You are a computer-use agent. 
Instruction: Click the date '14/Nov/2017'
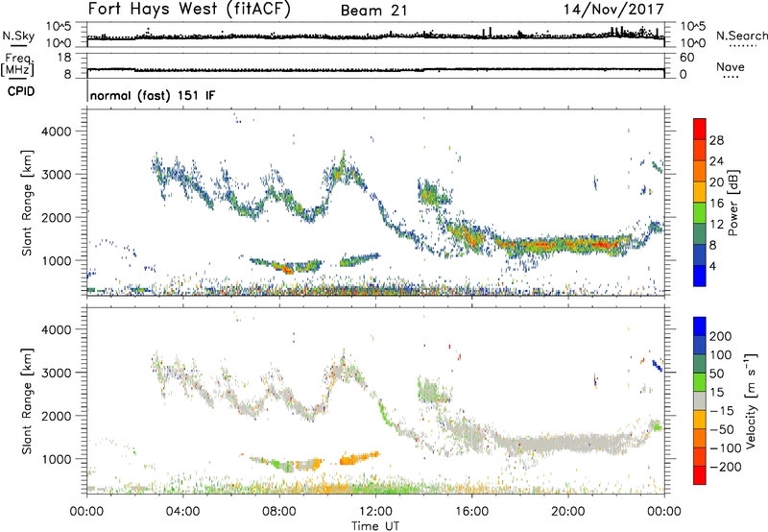613,10
